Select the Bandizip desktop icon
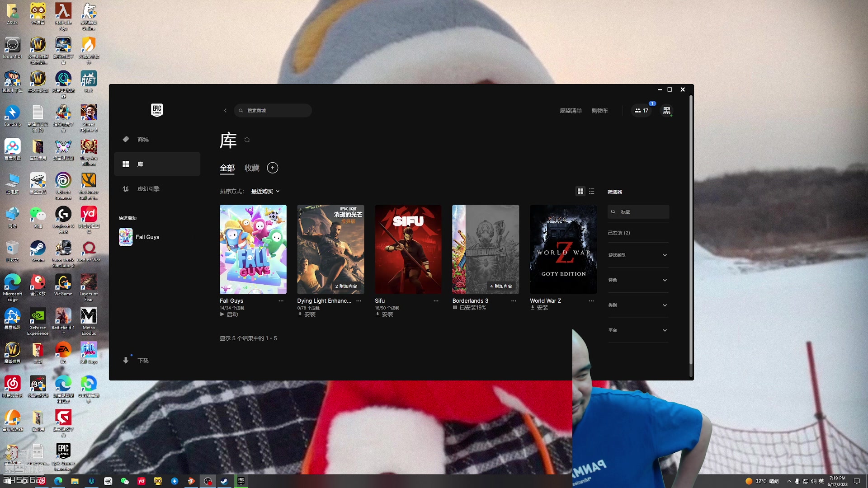This screenshot has height=488, width=868. 13,116
